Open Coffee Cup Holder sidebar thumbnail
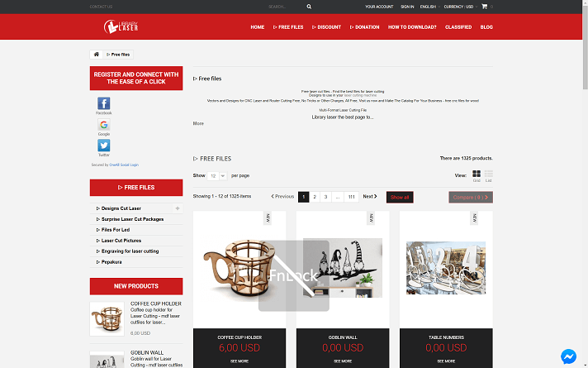 pos(107,319)
